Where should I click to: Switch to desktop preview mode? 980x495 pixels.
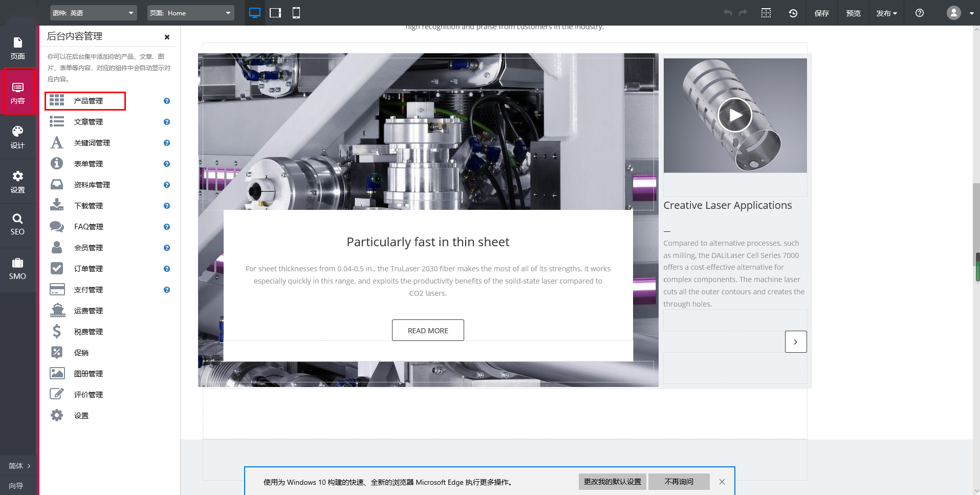coord(254,13)
